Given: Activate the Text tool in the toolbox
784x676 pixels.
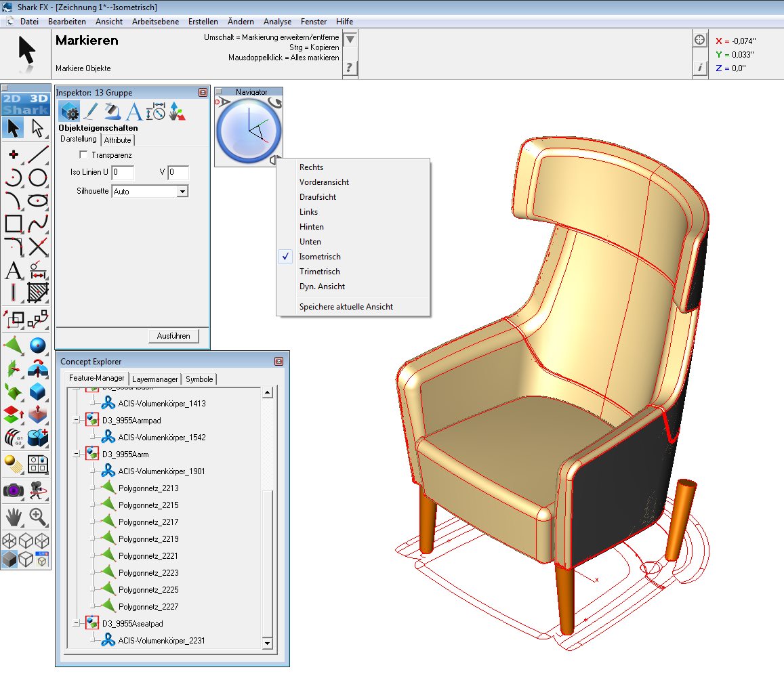Looking at the screenshot, I should pos(14,271).
